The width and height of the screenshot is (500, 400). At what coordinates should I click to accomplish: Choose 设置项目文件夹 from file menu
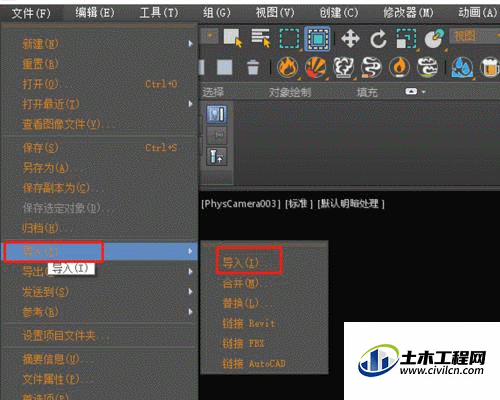click(99, 336)
